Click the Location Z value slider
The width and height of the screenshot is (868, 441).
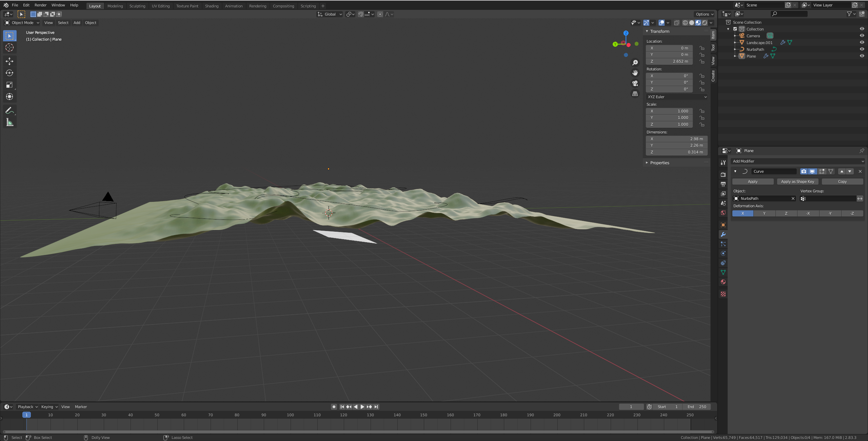(669, 61)
